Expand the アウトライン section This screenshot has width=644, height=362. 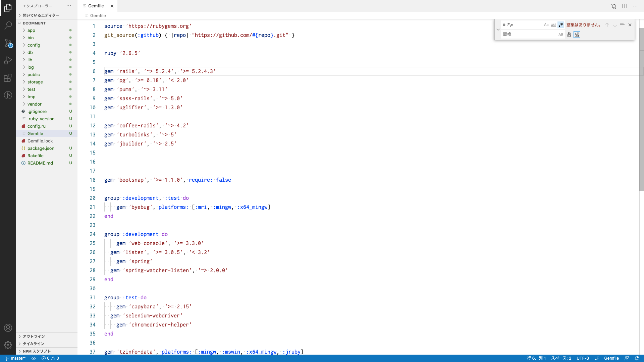pyautogui.click(x=34, y=336)
